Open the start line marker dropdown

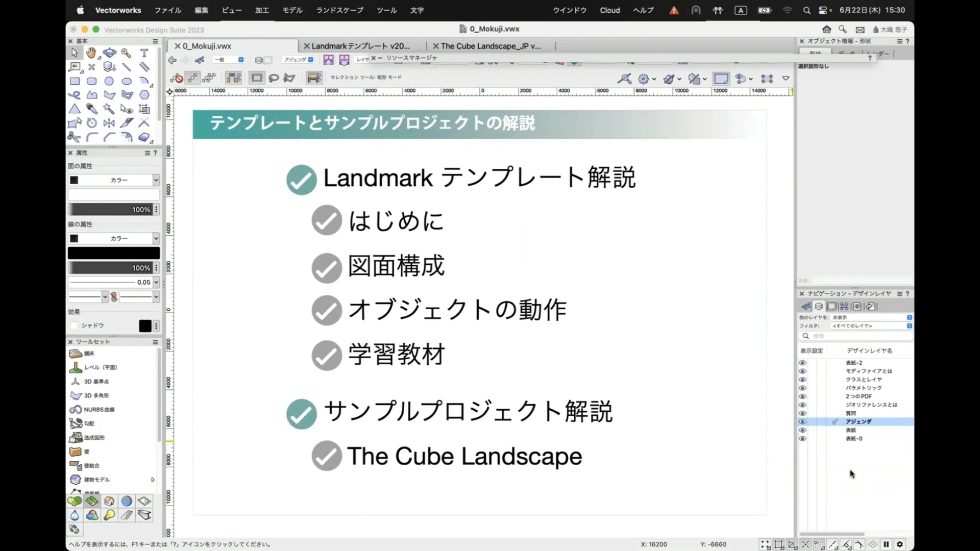coord(88,297)
